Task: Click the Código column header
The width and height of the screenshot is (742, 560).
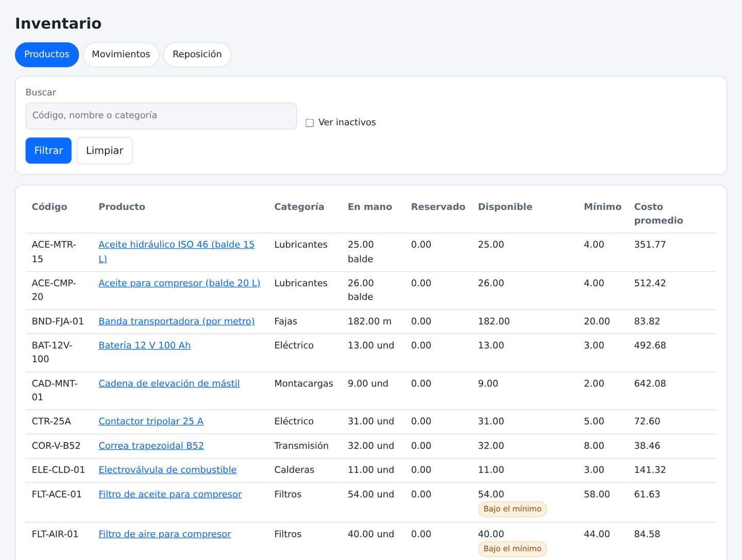Action: (49, 207)
